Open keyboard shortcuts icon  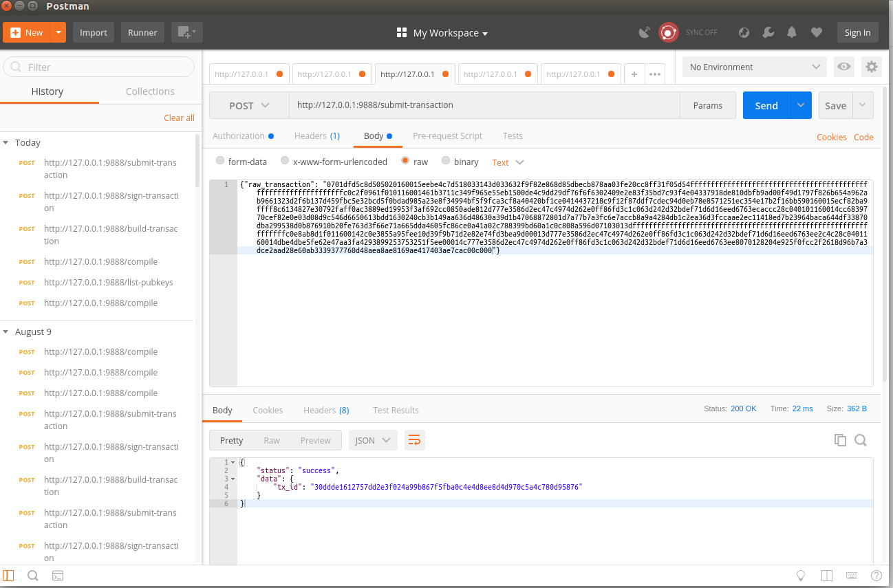pyautogui.click(x=852, y=576)
